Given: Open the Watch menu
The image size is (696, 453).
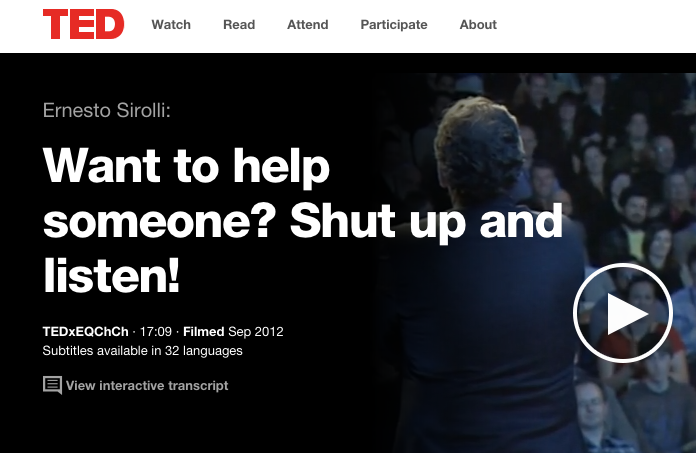Looking at the screenshot, I should tap(171, 24).
